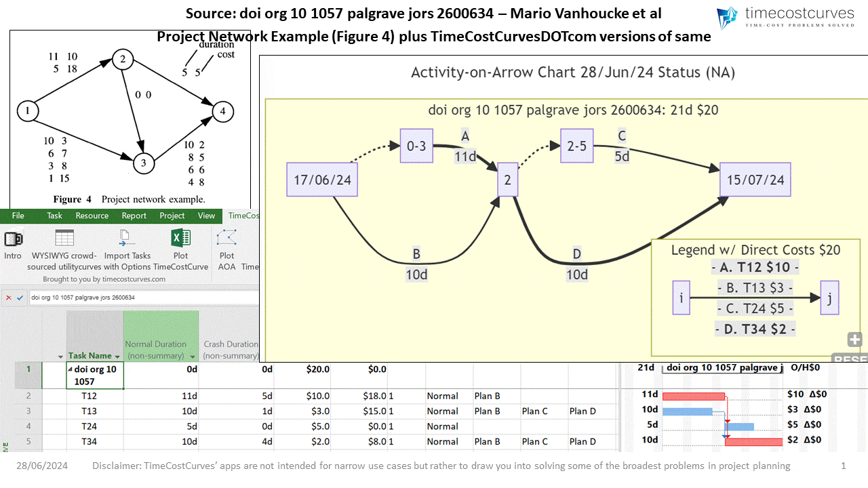Click the Plan B cell in T12 row
This screenshot has width=868, height=488.
[x=496, y=396]
